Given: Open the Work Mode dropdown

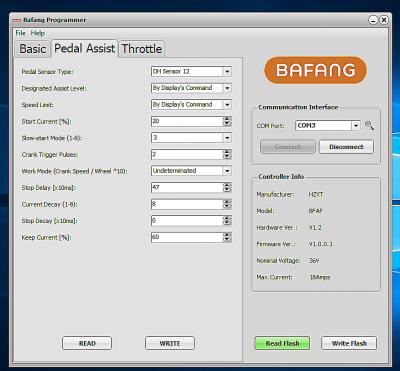Looking at the screenshot, I should (227, 171).
